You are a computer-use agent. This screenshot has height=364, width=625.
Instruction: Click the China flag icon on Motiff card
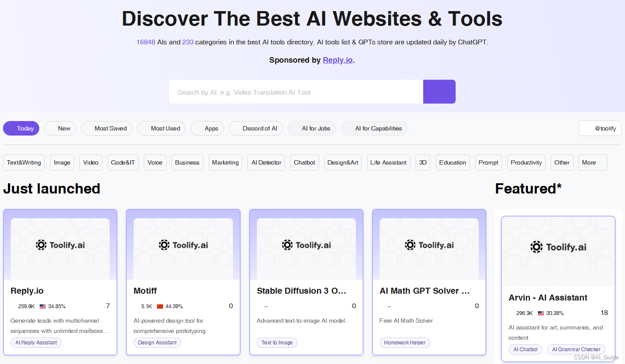pos(160,306)
